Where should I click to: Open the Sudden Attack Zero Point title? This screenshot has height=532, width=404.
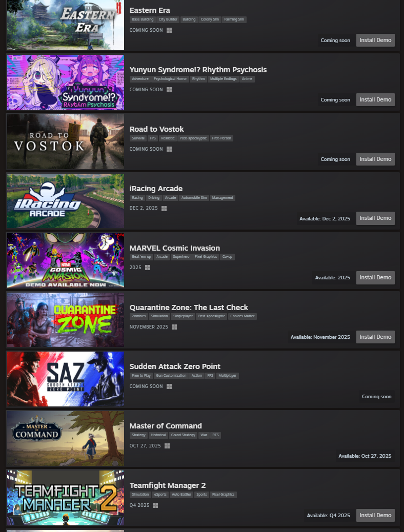(x=175, y=366)
